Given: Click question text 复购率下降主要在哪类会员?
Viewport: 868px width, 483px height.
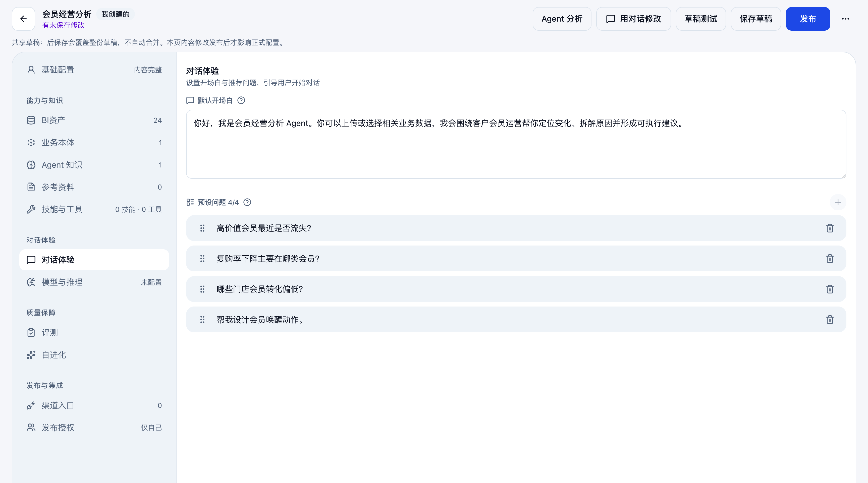Looking at the screenshot, I should click(x=268, y=259).
